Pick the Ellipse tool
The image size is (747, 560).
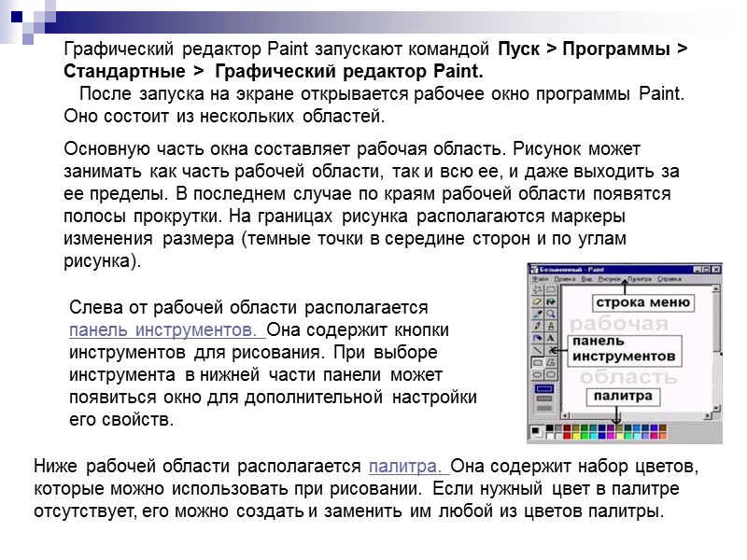(x=538, y=374)
